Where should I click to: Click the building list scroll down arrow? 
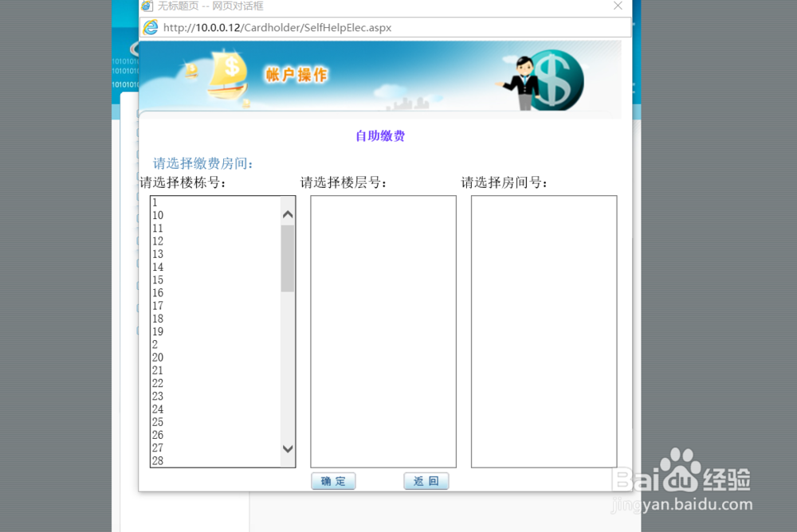288,448
